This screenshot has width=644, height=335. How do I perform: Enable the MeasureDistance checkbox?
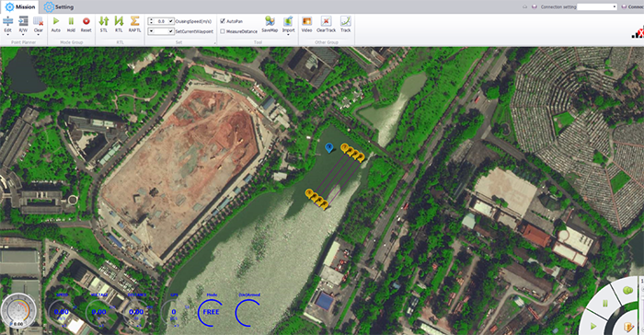coord(223,31)
